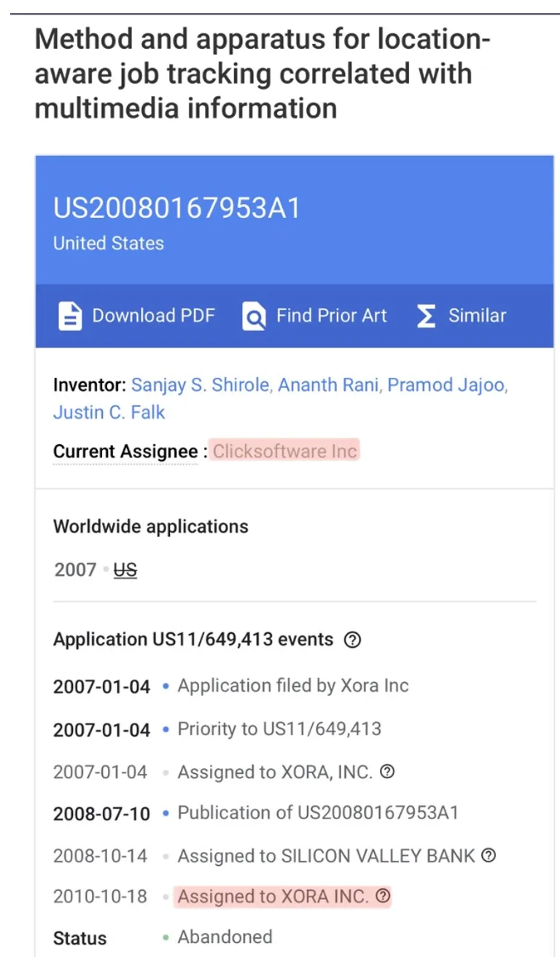The width and height of the screenshot is (560, 957).
Task: Click the Find Prior Art search icon
Action: coord(254,316)
